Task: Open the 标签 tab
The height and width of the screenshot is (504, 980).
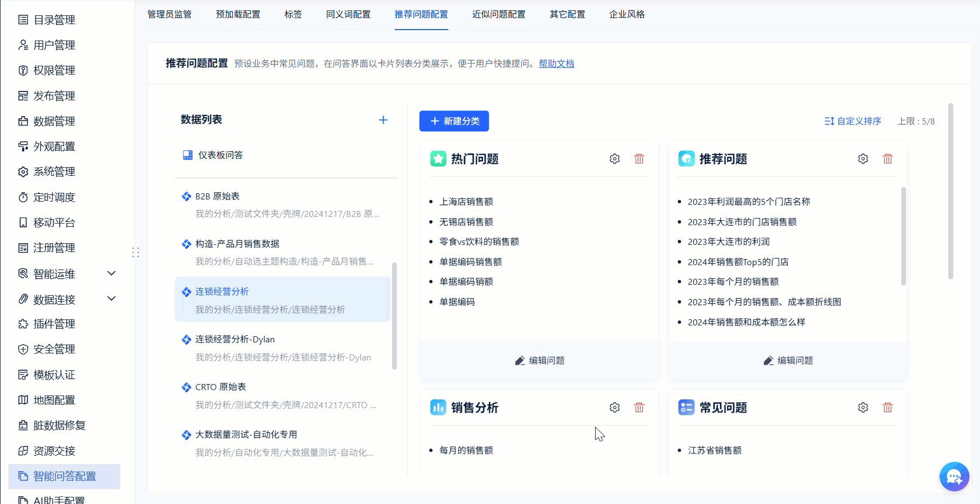Action: coord(293,14)
